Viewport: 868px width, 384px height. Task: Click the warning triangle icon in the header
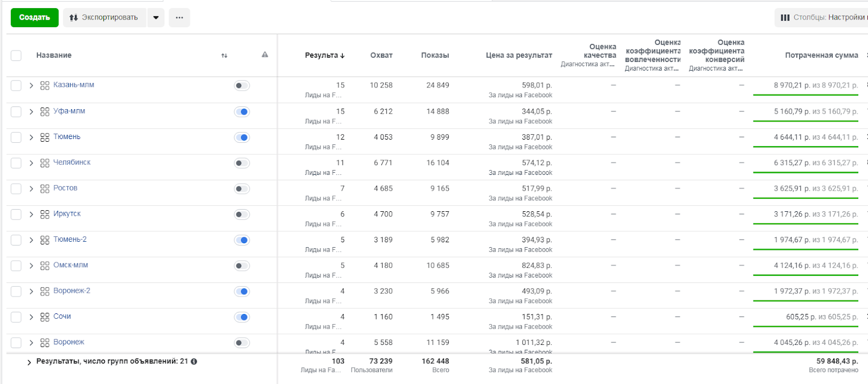pyautogui.click(x=265, y=55)
